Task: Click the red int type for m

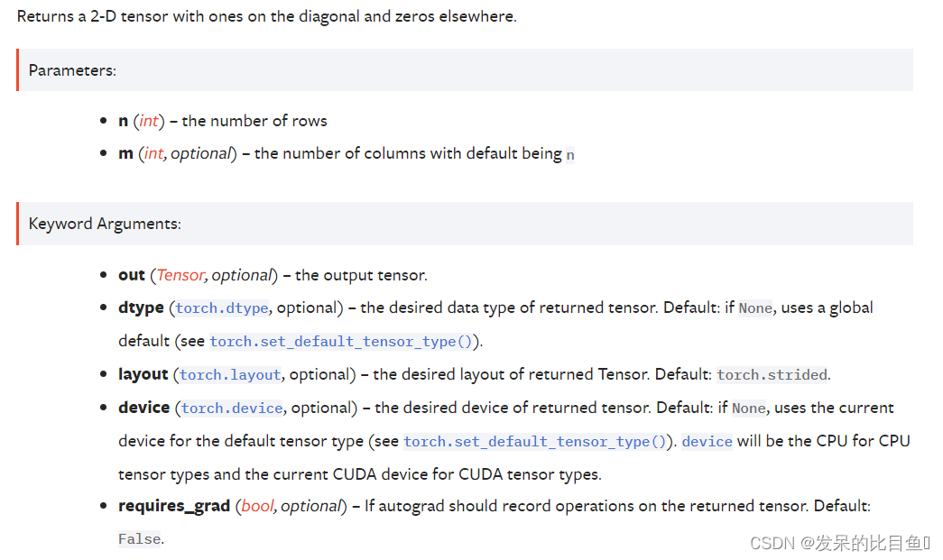Action: tap(153, 154)
